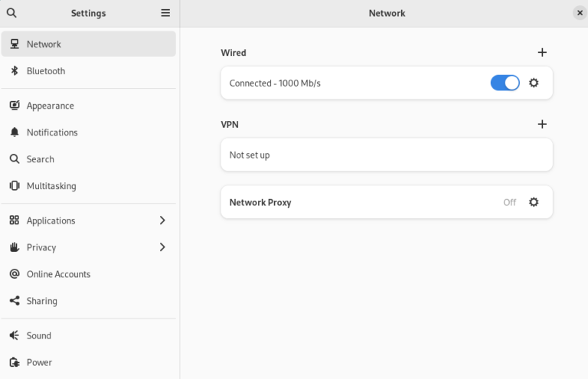Screen dimensions: 588x379
Task: Click the search icon in Settings header
Action: pos(11,13)
